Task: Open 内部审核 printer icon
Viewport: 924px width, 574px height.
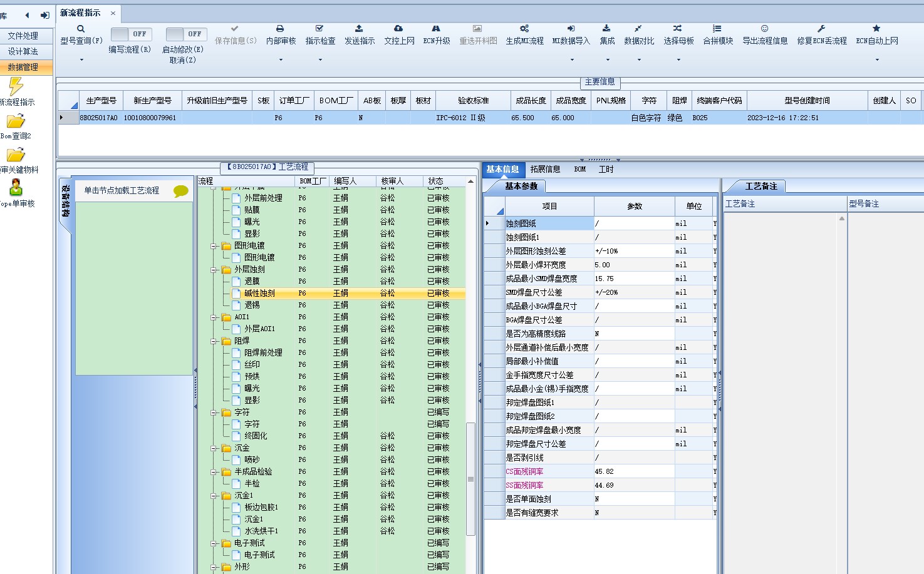Action: [x=280, y=28]
